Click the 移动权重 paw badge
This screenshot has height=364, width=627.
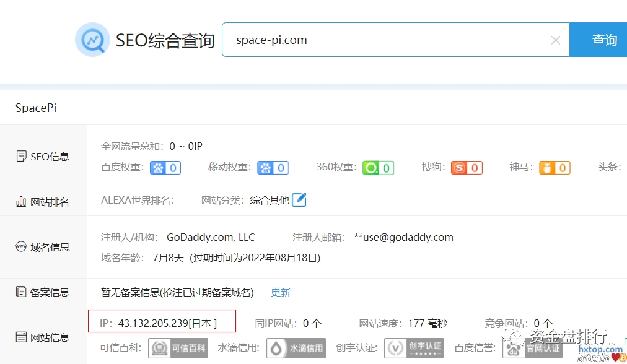pos(273,168)
